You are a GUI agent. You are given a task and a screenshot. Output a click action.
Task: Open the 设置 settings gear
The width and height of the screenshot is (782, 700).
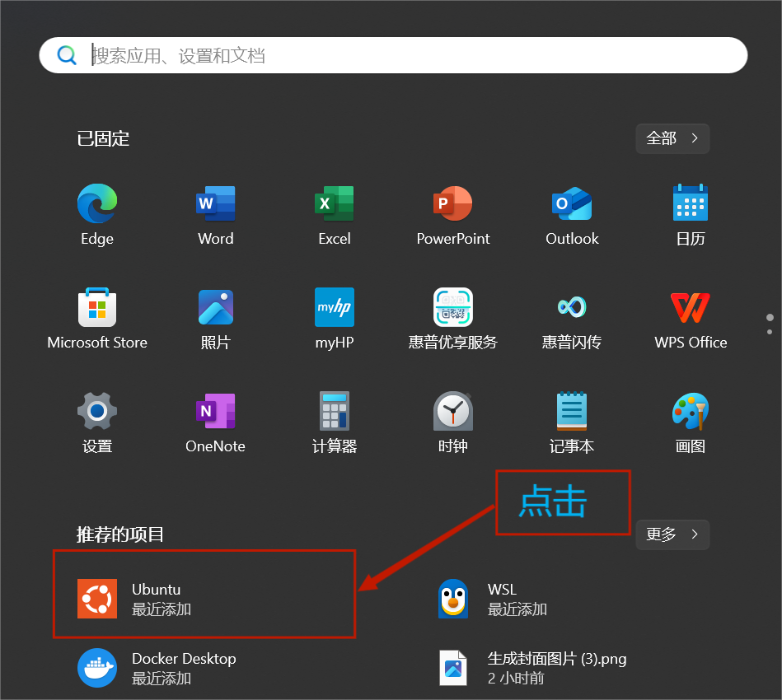point(97,412)
